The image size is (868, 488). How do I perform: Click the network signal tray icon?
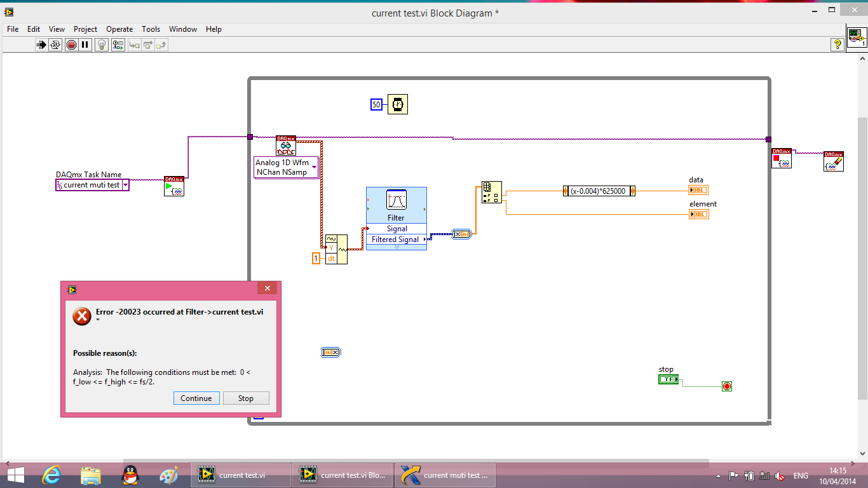764,476
